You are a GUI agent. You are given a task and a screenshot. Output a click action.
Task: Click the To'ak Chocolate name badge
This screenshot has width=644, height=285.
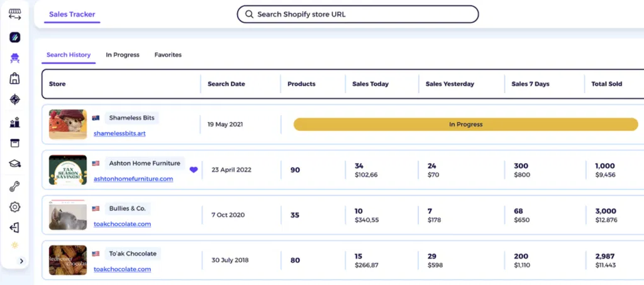tap(133, 254)
